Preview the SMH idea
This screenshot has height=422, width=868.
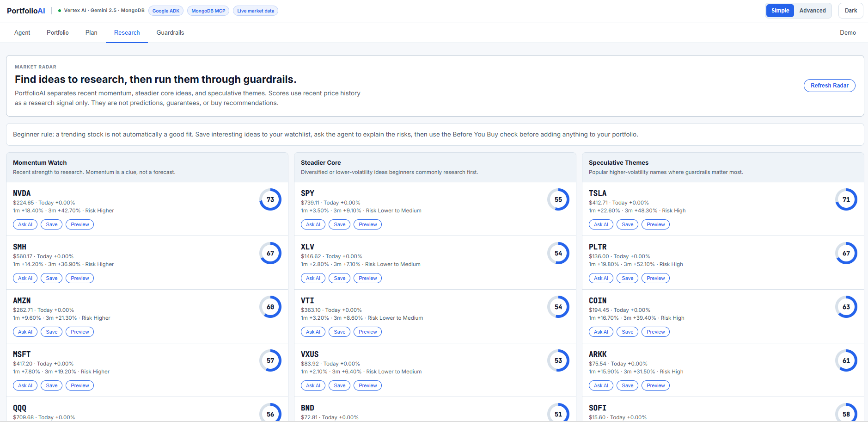click(80, 278)
